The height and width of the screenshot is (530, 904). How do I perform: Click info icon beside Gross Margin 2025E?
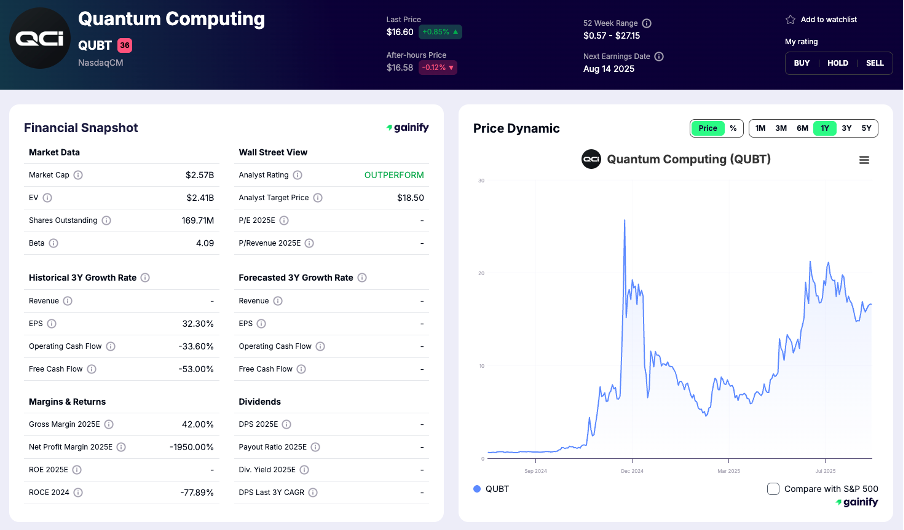click(x=108, y=424)
